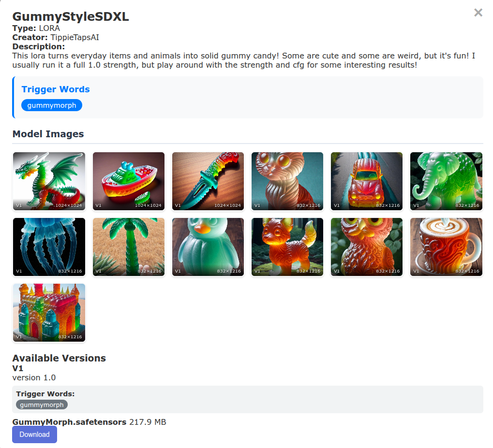Open the green gummy elephant image

(x=446, y=181)
